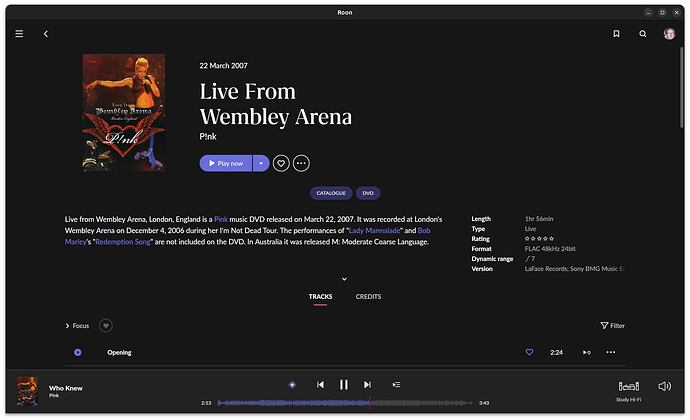
Task: Click the Opening track title
Action: coord(119,353)
